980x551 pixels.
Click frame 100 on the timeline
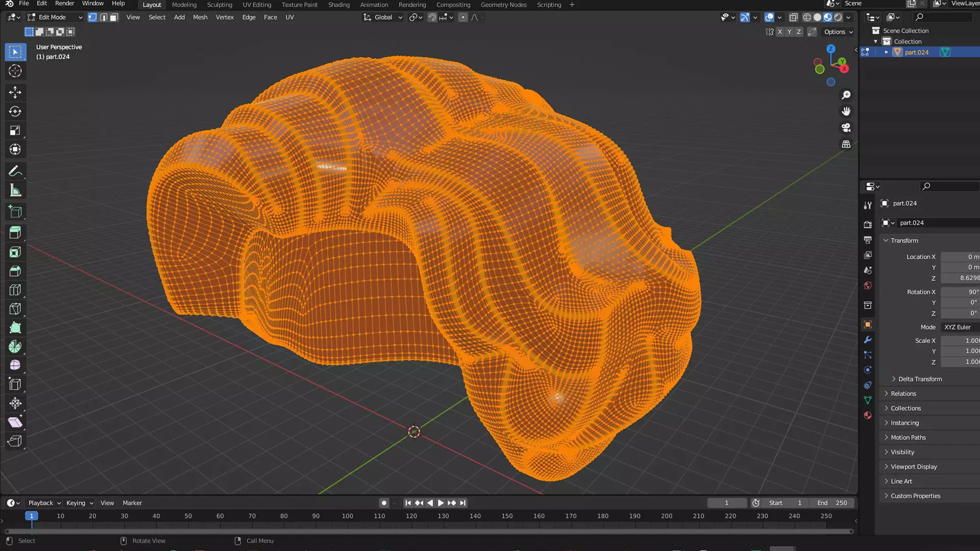[x=348, y=516]
